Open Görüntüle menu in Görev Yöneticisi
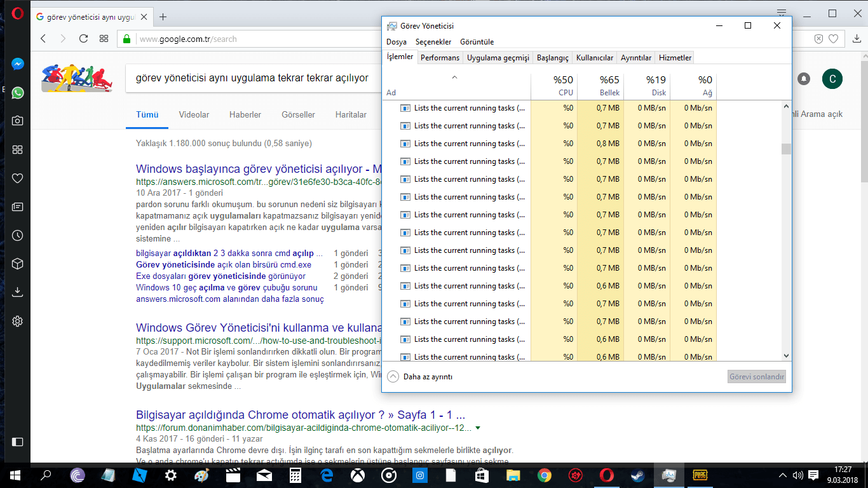This screenshot has width=868, height=488. click(x=477, y=42)
